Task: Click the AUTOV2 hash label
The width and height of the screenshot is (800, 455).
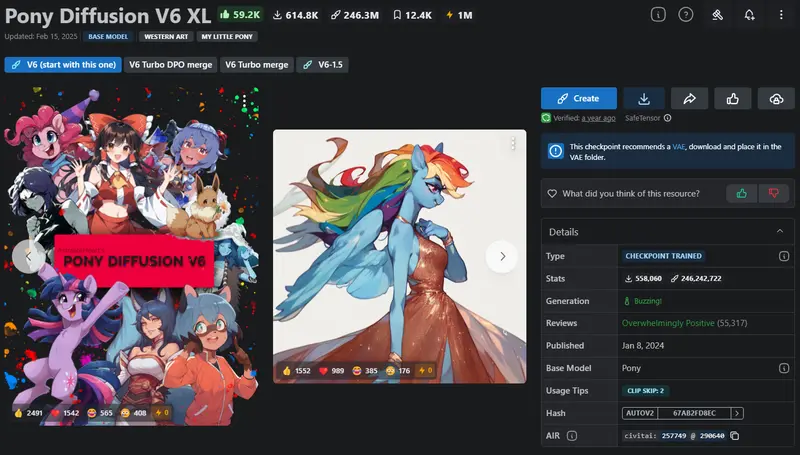Action: pyautogui.click(x=640, y=413)
